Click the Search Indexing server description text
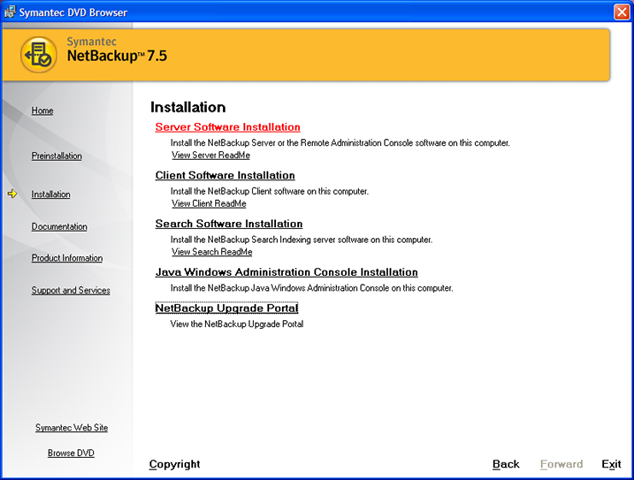This screenshot has width=634, height=480. [301, 240]
